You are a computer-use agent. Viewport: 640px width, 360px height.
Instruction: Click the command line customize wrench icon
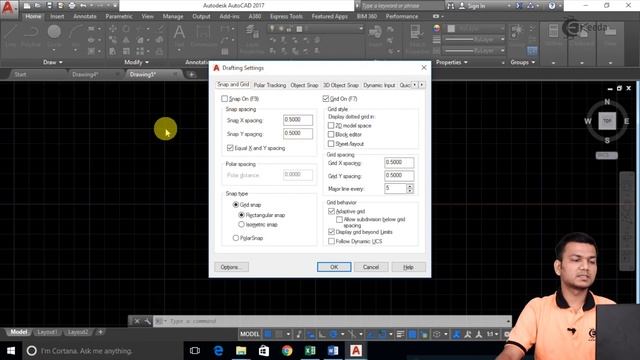point(147,321)
